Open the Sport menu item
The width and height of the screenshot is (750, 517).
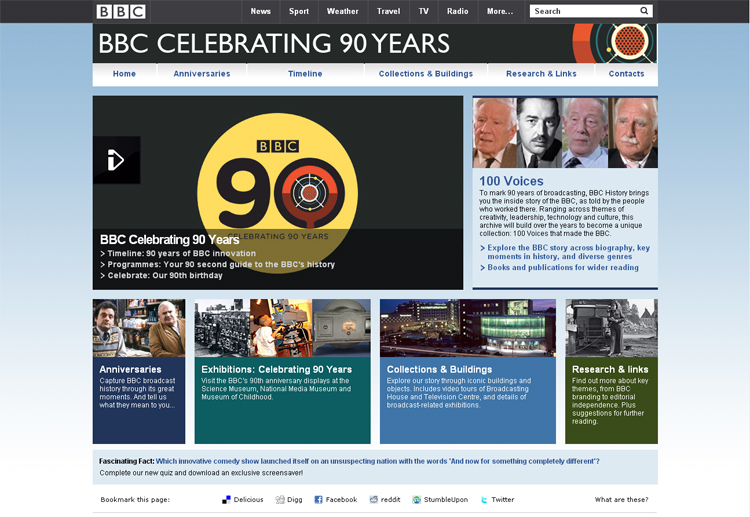[x=299, y=12]
